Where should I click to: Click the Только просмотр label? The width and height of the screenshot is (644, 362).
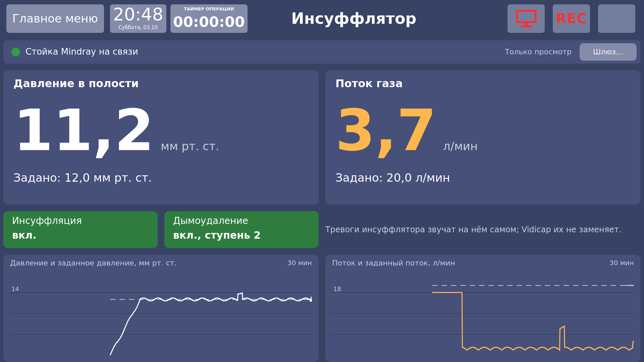tap(538, 52)
